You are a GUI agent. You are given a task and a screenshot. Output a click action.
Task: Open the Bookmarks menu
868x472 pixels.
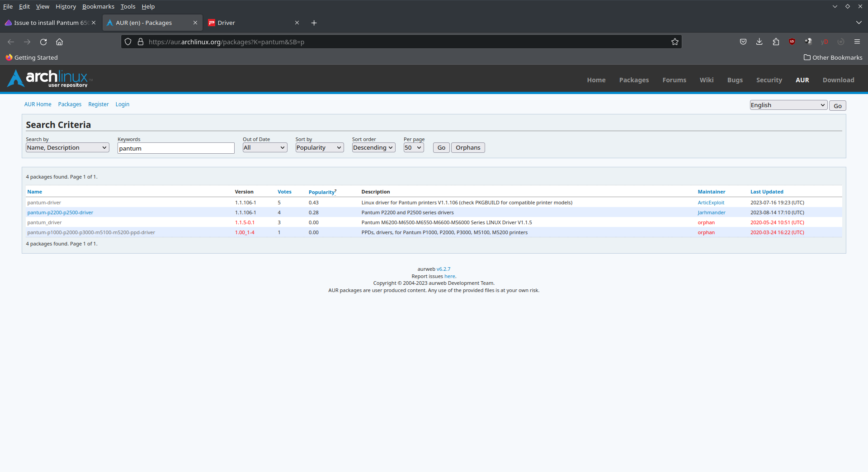(98, 6)
